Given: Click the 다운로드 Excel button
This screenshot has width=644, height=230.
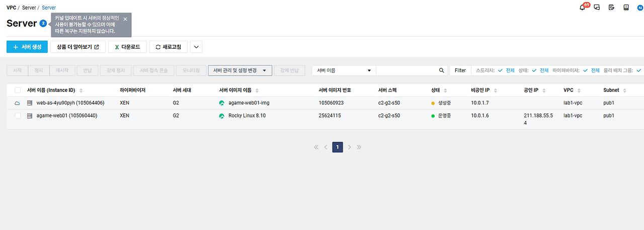Looking at the screenshot, I should (x=127, y=47).
